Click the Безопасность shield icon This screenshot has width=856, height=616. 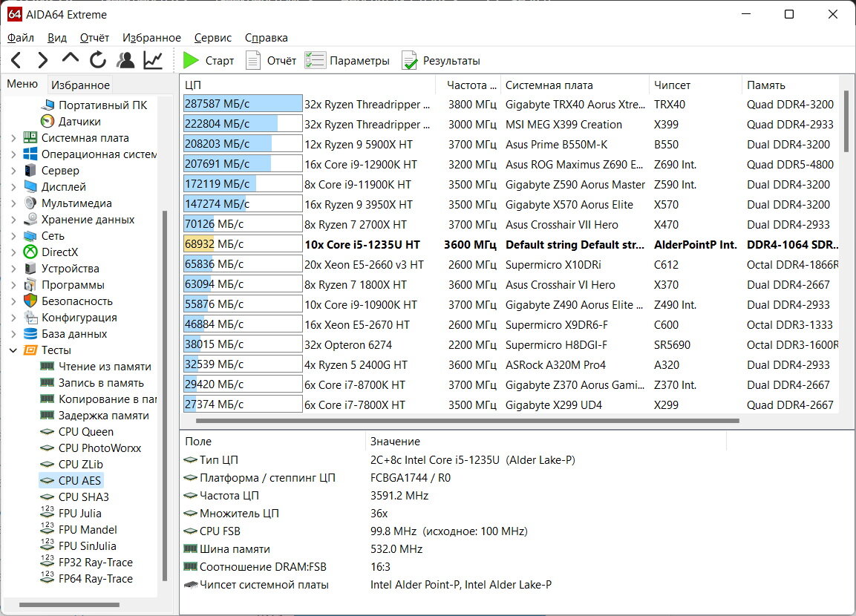30,301
